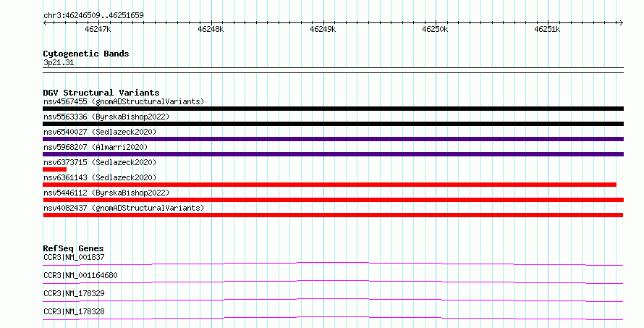
Task: Open the CCR3|NM_178328 transcript label
Action: (x=74, y=311)
